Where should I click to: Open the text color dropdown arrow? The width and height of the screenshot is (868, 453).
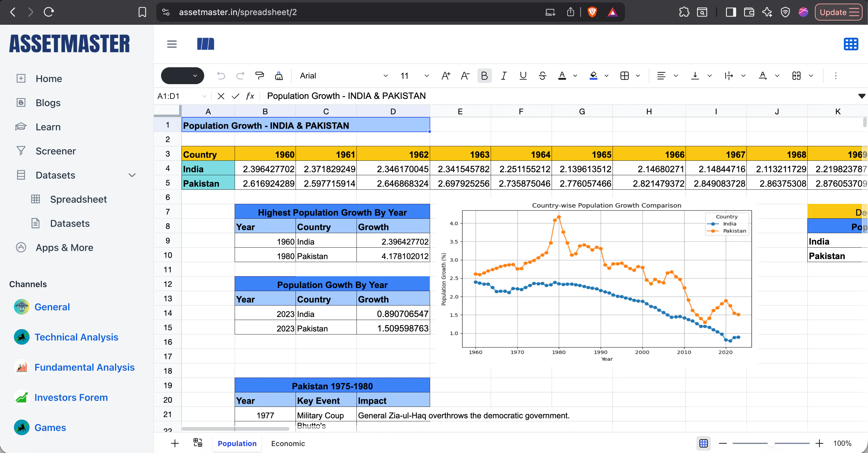click(575, 76)
